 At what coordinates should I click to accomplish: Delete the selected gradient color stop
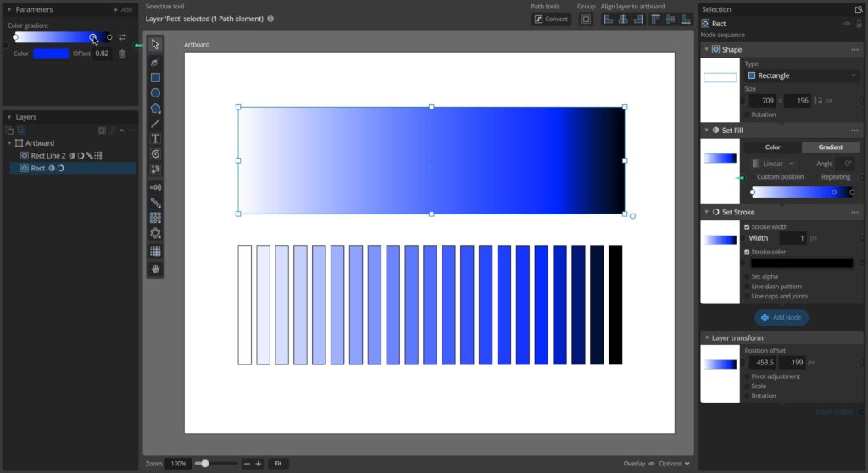122,53
